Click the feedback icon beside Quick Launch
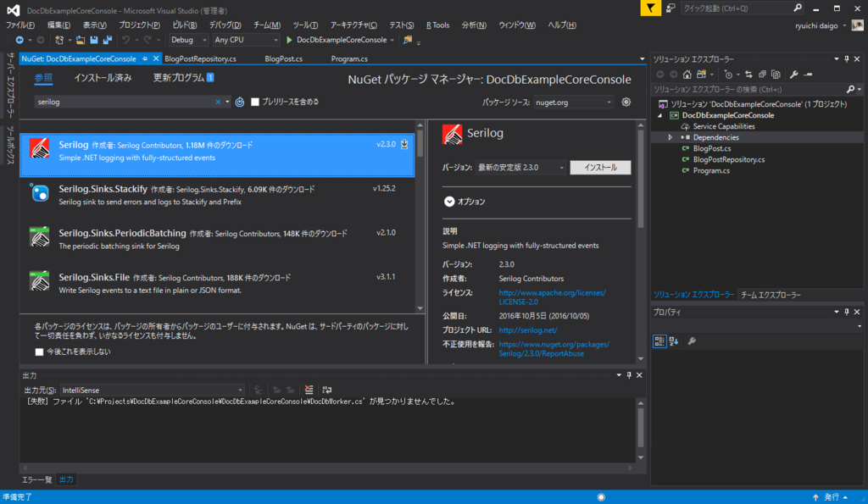Screen dimensions: 868x504 670,8
